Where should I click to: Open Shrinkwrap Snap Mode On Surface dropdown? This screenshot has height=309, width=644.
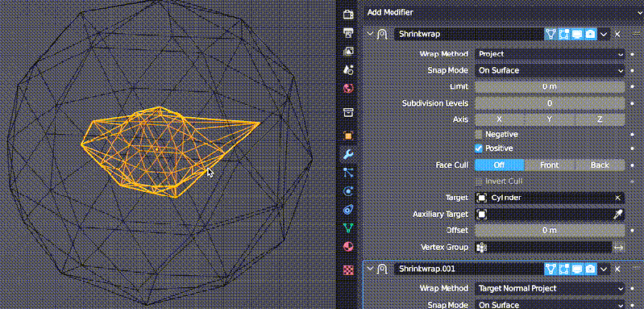(x=550, y=70)
